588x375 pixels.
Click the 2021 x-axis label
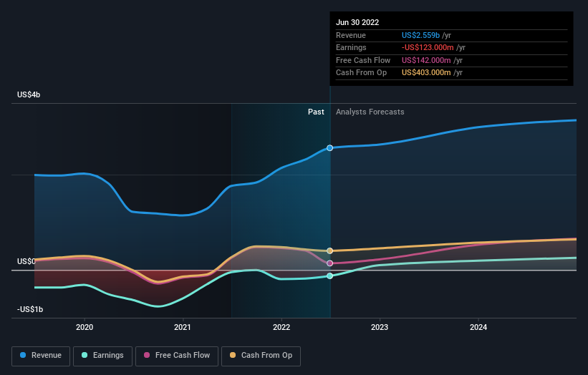coord(183,328)
